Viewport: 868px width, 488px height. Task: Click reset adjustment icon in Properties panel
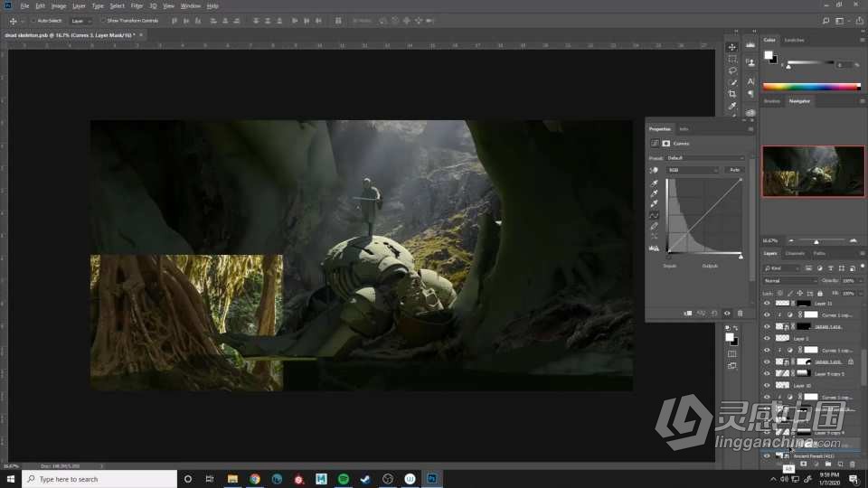[714, 314]
